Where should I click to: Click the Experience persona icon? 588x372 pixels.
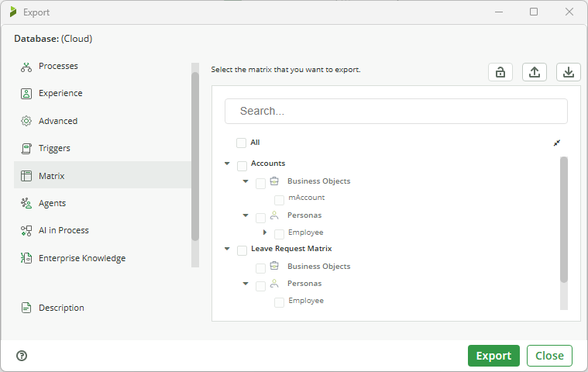(x=26, y=93)
